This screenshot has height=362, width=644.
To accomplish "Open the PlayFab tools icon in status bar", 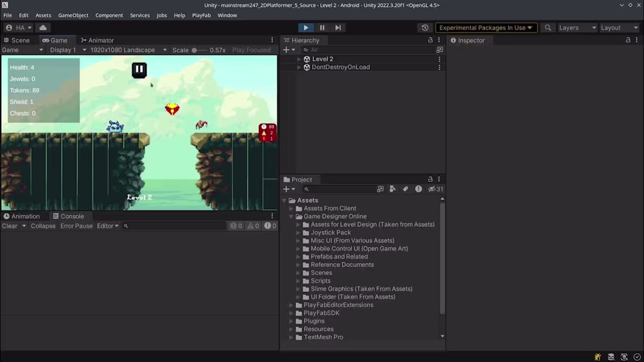I will [597, 357].
